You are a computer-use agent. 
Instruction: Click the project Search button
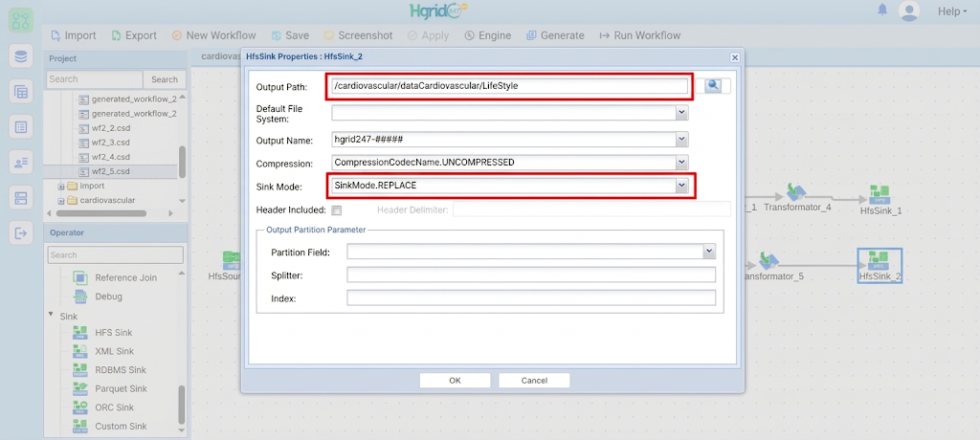165,79
